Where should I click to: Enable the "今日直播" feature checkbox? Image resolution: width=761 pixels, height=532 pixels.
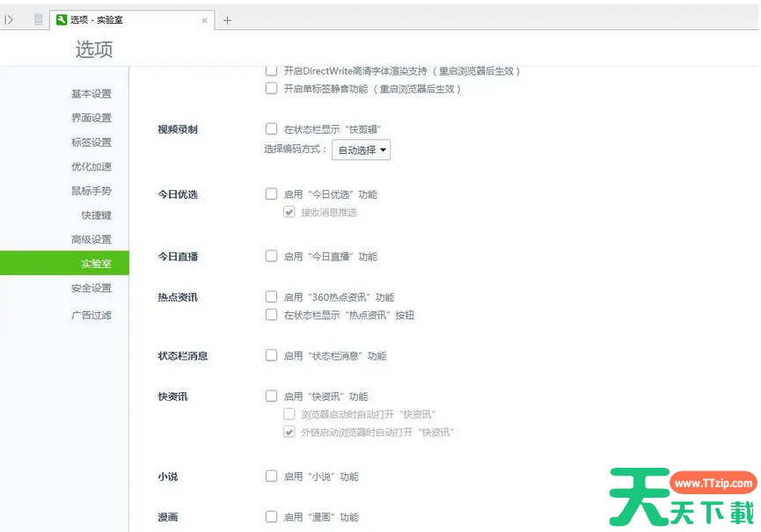tap(271, 257)
